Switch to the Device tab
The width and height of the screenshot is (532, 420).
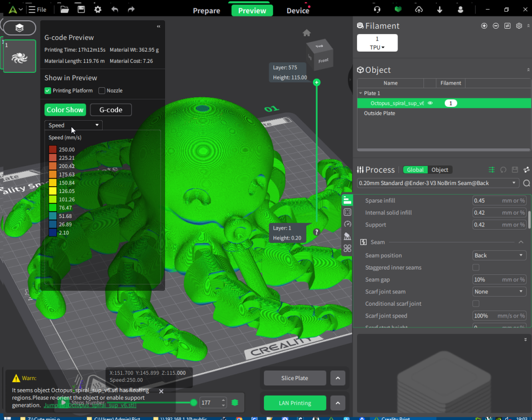coord(298,11)
